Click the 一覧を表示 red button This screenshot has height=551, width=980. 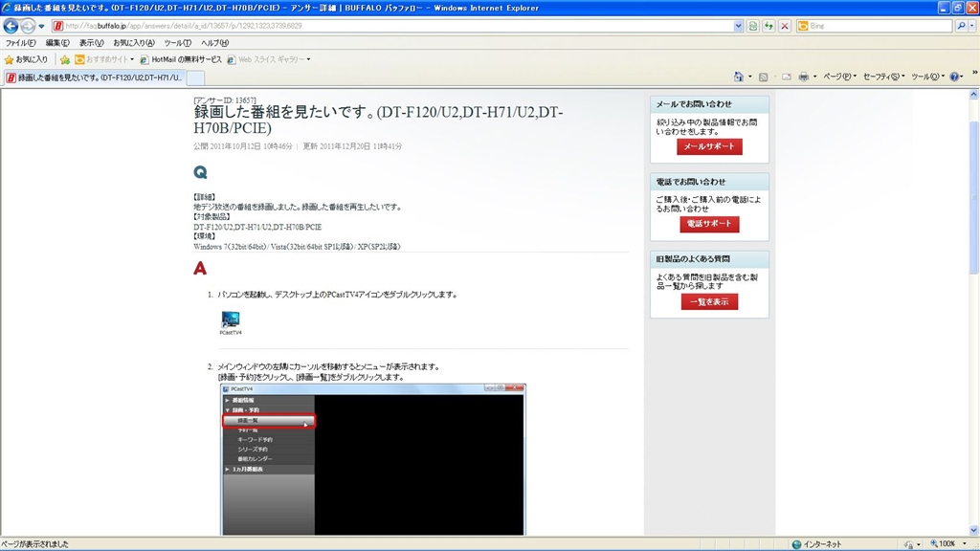[x=709, y=301]
